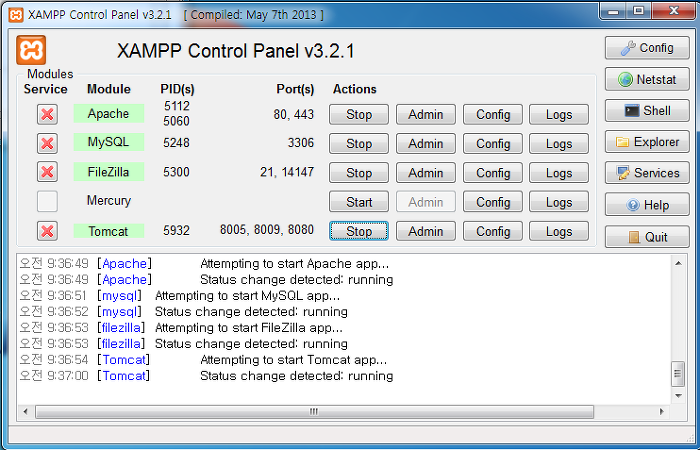Open Services with the panel button
This screenshot has height=450, width=700.
click(x=647, y=173)
